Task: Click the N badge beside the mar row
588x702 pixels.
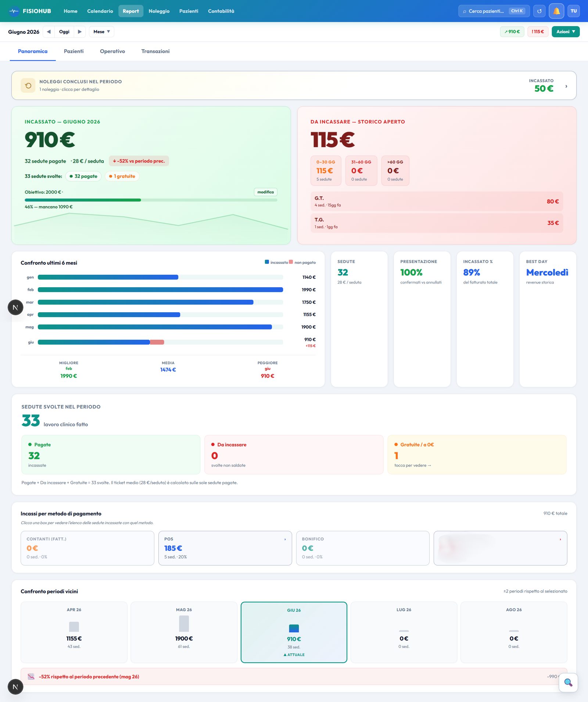Action: [x=15, y=307]
